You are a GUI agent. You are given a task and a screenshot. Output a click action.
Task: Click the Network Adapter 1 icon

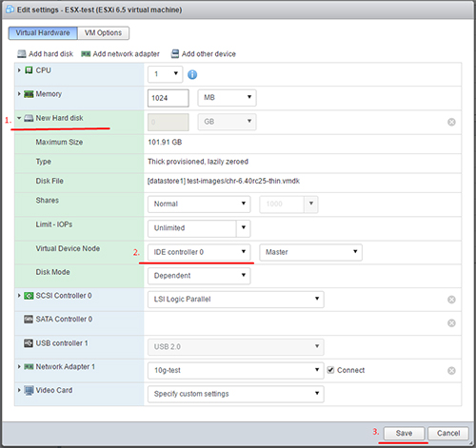point(29,366)
